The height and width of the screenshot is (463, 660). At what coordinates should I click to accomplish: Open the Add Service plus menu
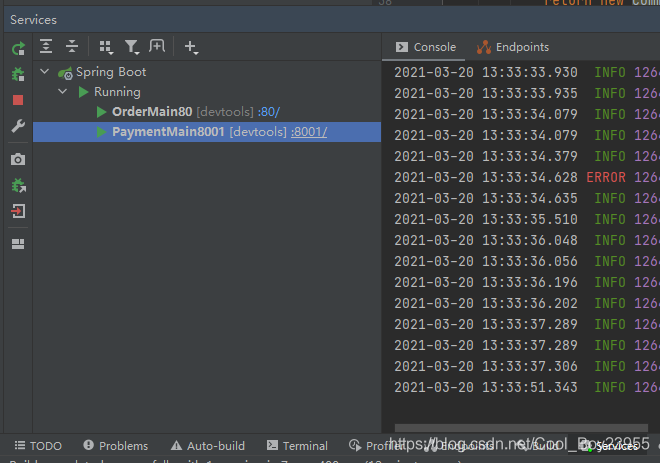pyautogui.click(x=192, y=47)
